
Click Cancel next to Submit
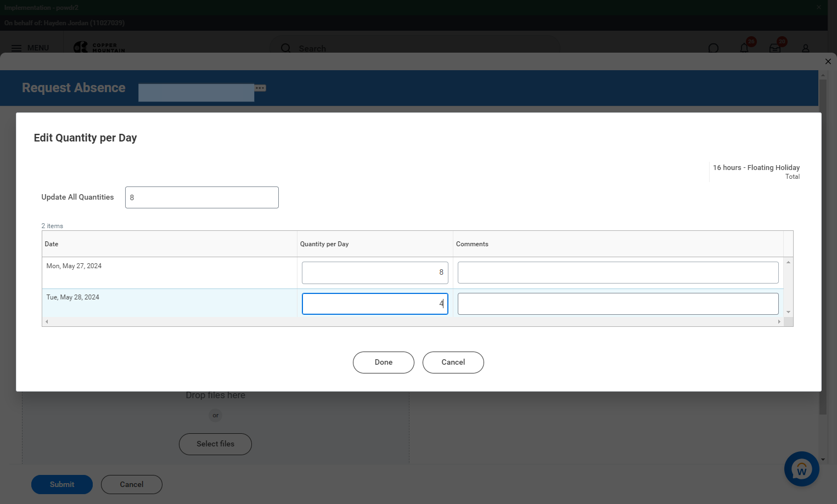click(x=132, y=484)
